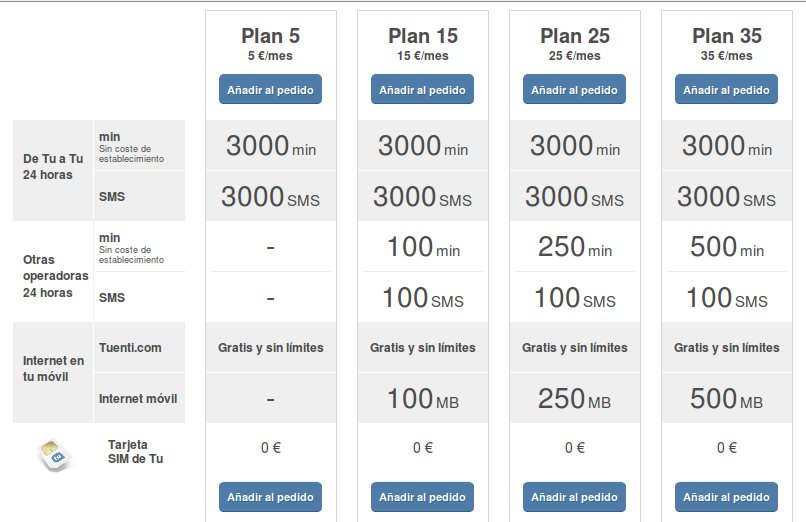Add Plan 15 using top button

point(423,89)
